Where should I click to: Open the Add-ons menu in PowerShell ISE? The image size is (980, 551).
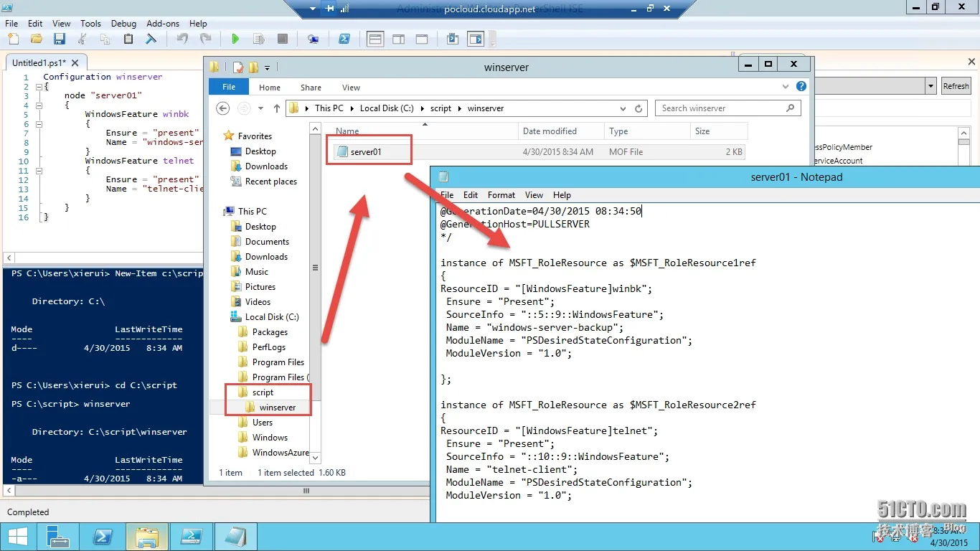(x=163, y=24)
